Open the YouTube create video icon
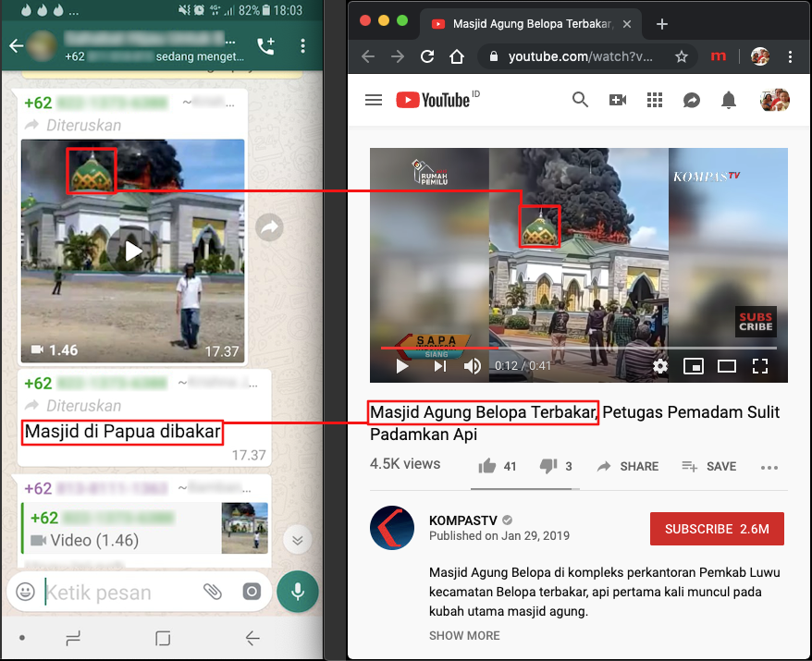 [618, 100]
